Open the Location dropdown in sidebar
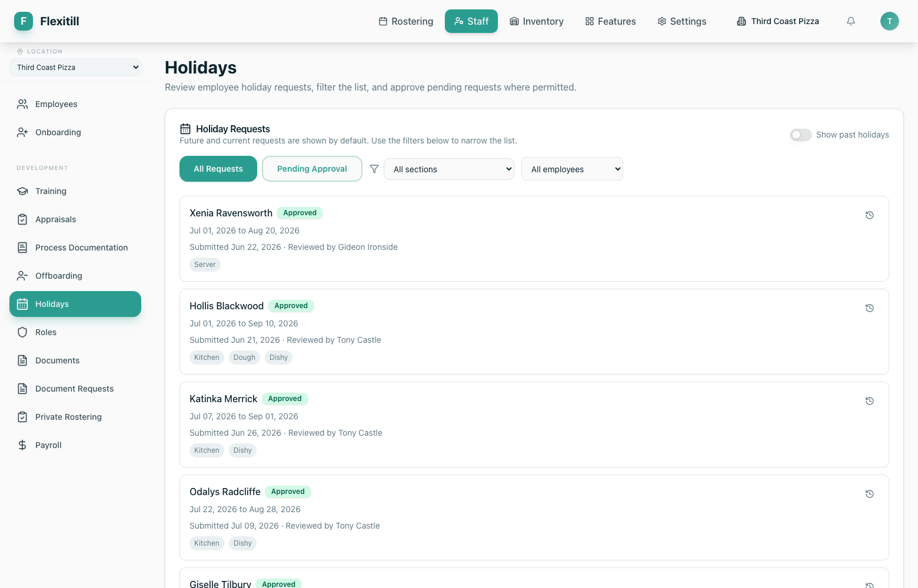 coord(75,67)
